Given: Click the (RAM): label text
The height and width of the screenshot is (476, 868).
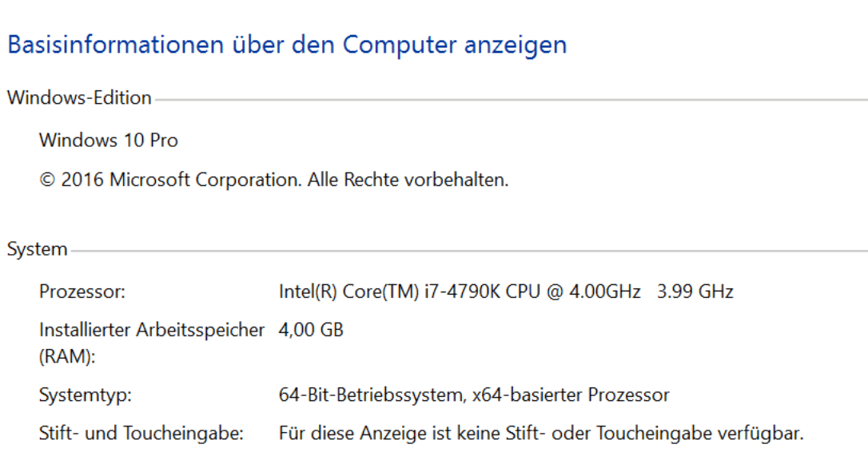Looking at the screenshot, I should (67, 356).
